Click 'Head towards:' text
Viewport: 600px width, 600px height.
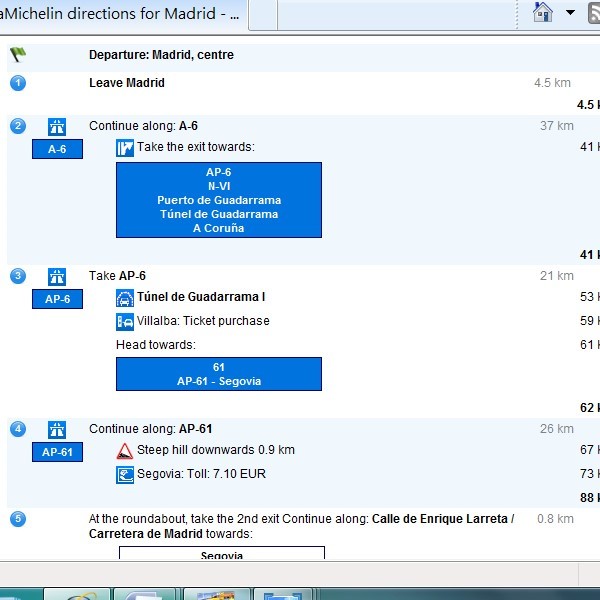click(156, 345)
